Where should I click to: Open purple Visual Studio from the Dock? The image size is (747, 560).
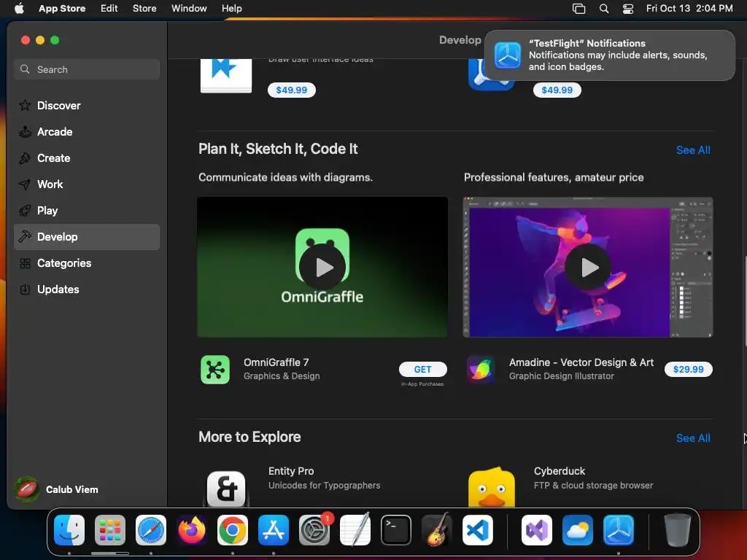coord(537,530)
